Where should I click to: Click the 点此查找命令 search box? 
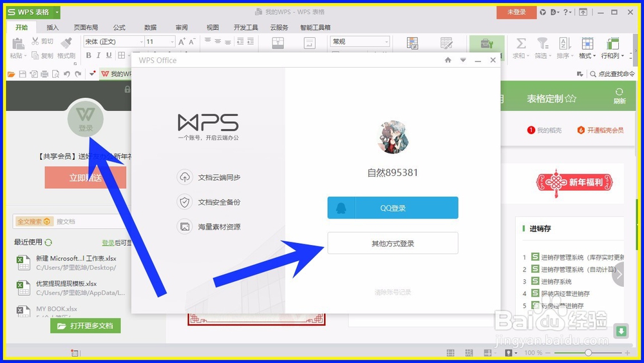612,74
